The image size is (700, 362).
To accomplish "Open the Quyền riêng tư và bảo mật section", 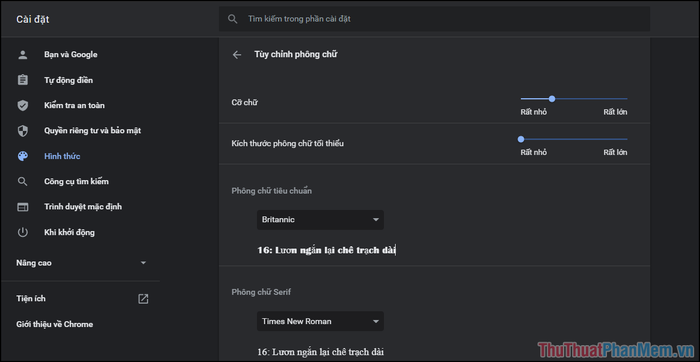I will click(x=92, y=131).
